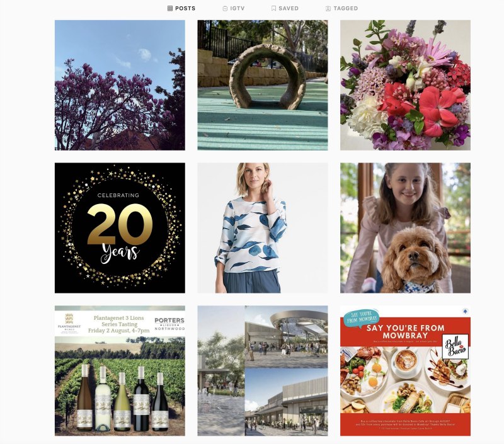504x444 pixels.
Task: Open the woman in blue leaf blouse post
Action: [263, 228]
